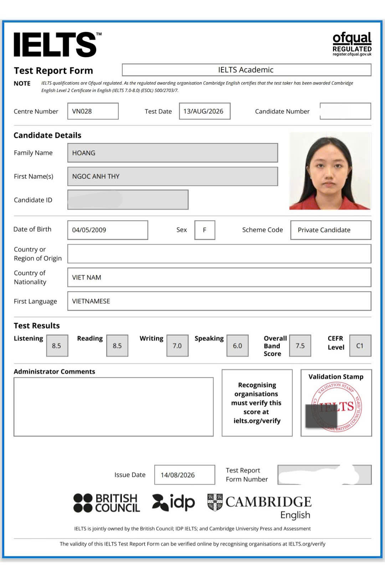385x588 pixels.
Task: Click the Listening label
Action: coord(29,338)
